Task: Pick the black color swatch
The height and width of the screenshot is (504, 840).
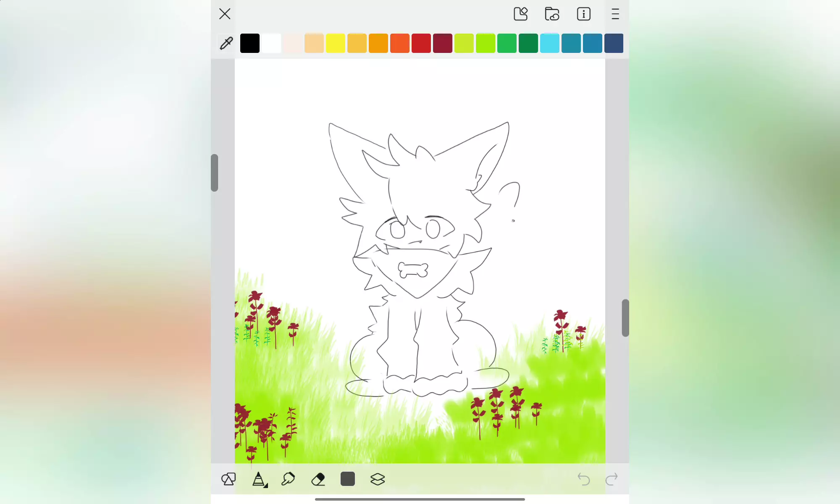Action: (x=250, y=43)
